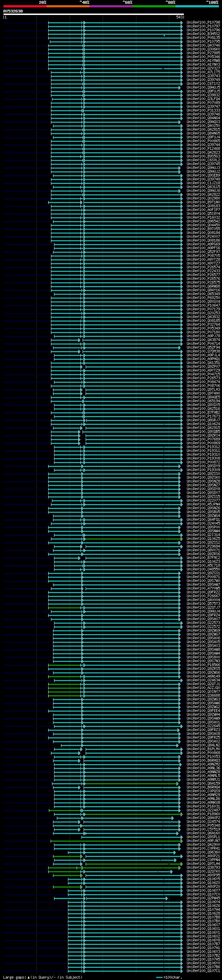Open hit UniRef100_P10795

point(203,41)
